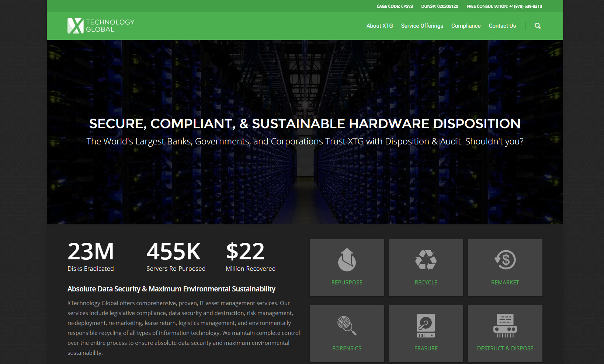Open the About XTG menu

(x=379, y=26)
